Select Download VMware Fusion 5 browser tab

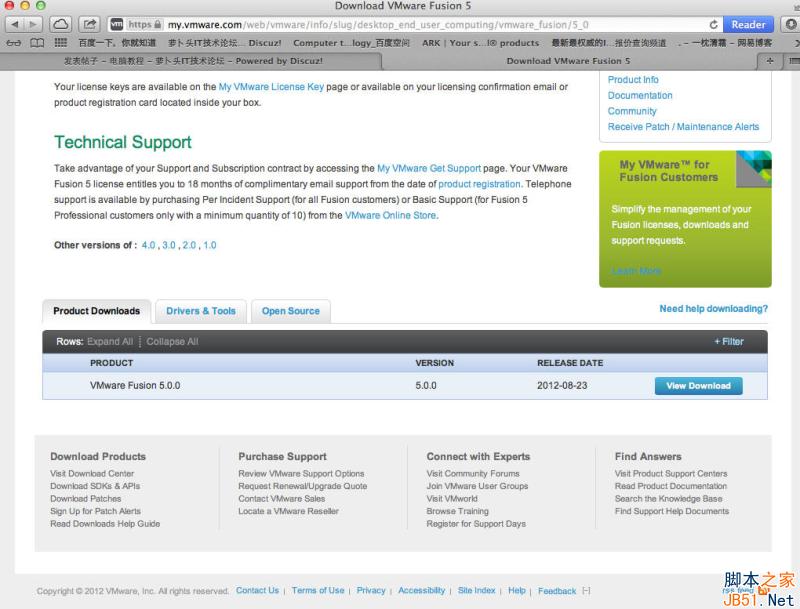[x=568, y=61]
